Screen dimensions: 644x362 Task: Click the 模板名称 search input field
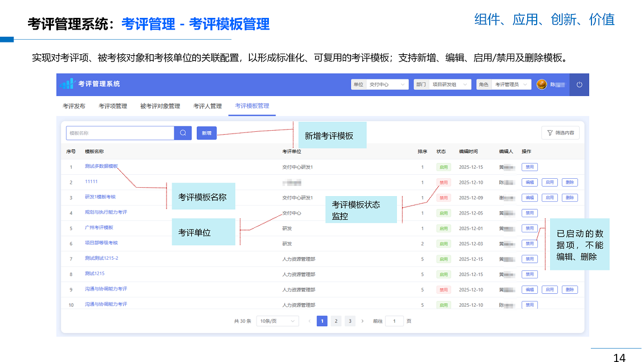click(x=120, y=133)
